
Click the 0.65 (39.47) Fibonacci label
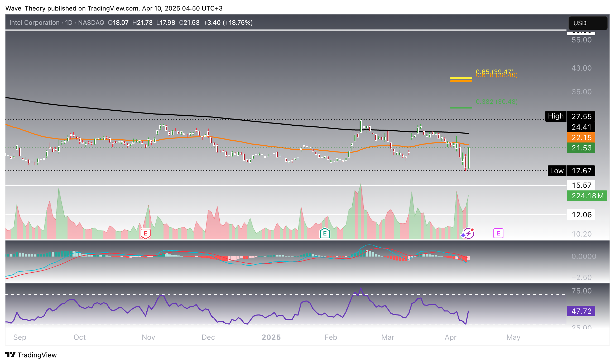click(x=495, y=71)
